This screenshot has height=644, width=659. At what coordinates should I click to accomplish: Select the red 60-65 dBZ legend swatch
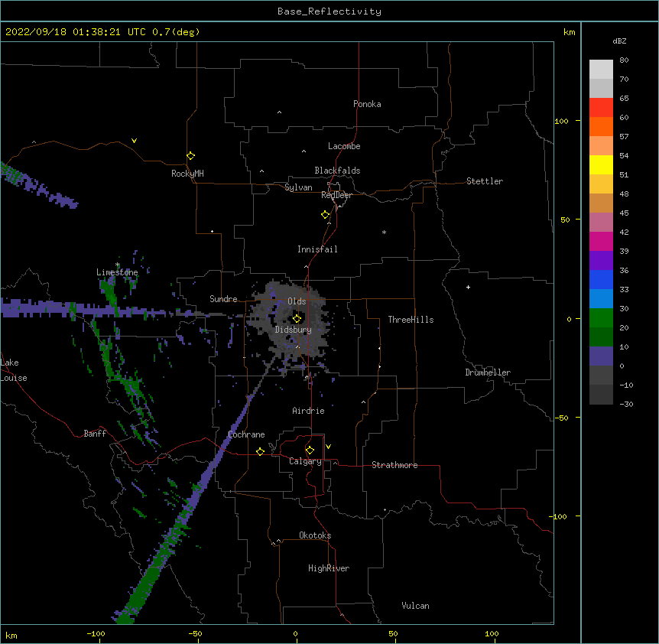[601, 107]
